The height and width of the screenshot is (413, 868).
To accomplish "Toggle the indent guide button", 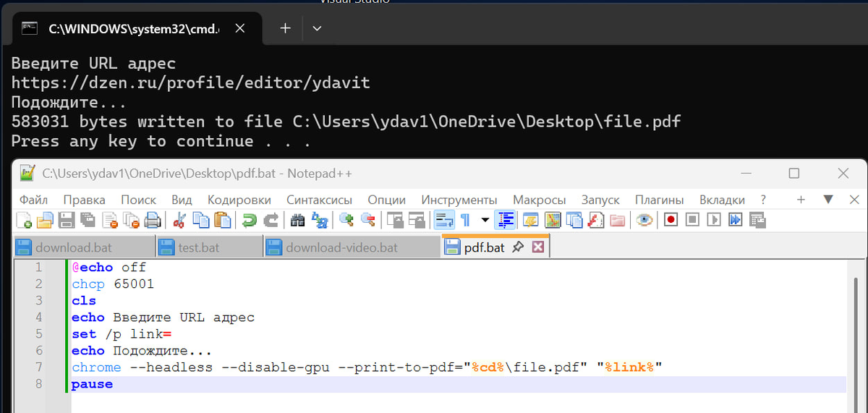I will [x=506, y=219].
